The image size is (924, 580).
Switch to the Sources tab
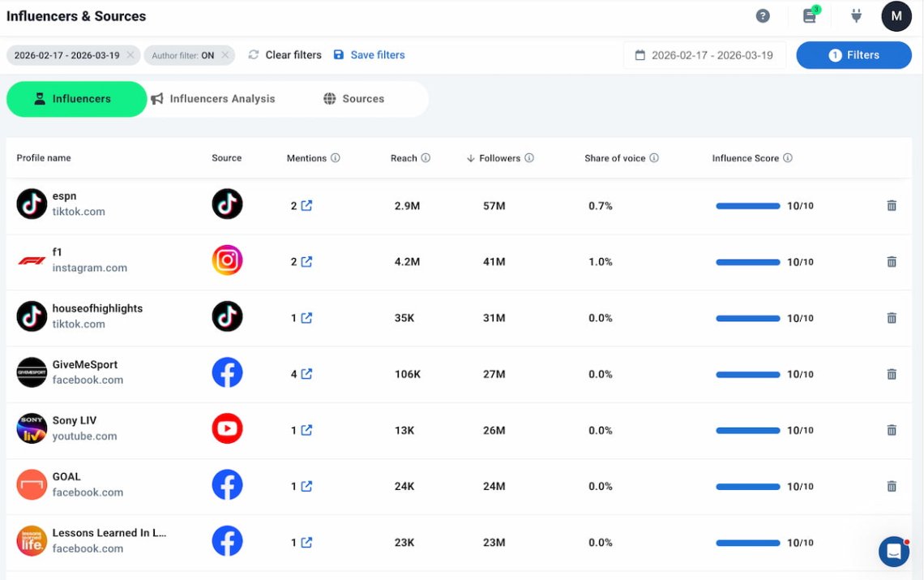[x=354, y=98]
